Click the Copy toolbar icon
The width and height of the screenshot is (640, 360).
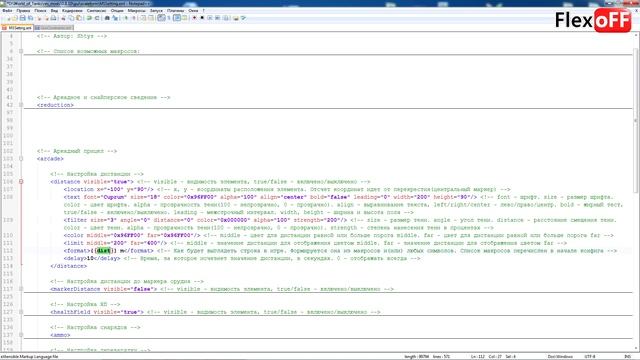coord(71,18)
